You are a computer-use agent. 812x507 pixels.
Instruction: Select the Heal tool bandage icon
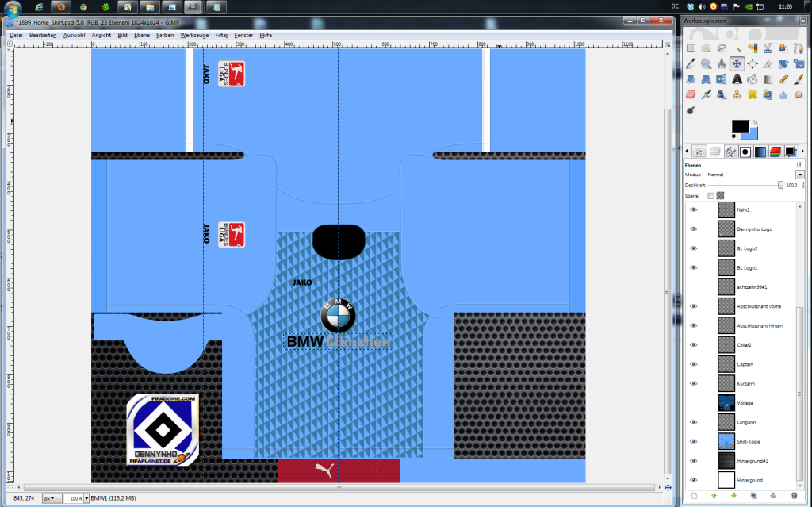pos(753,95)
